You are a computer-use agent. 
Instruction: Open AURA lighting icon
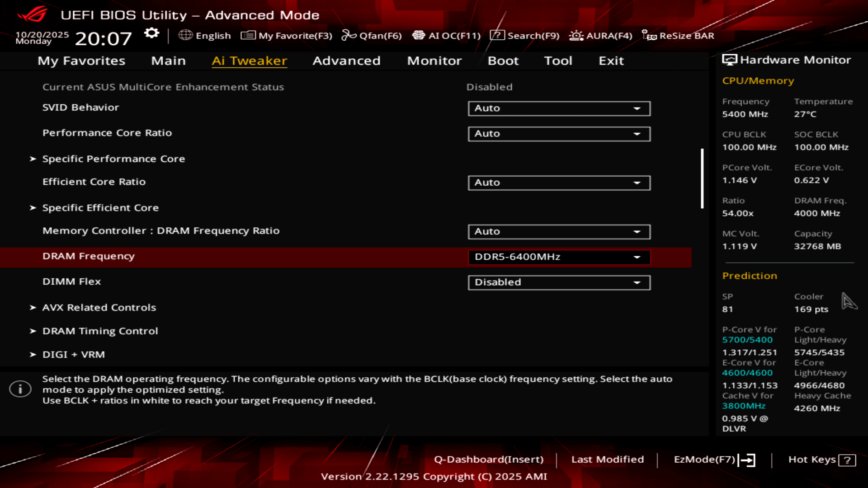576,35
